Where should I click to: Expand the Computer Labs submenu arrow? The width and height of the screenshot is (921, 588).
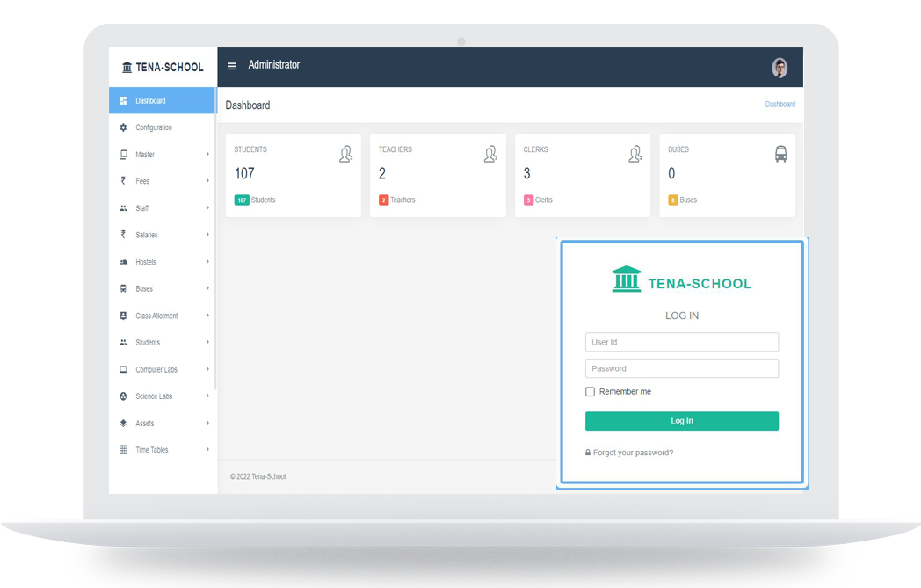pyautogui.click(x=207, y=369)
